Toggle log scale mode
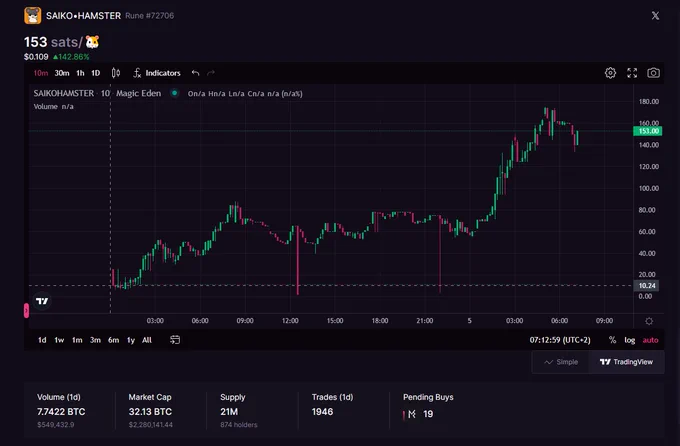The width and height of the screenshot is (680, 446). (x=630, y=340)
